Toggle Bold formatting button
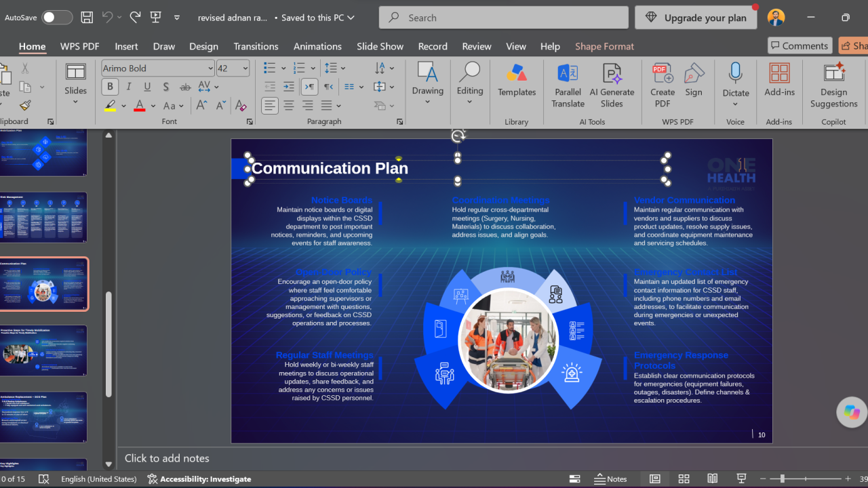Image resolution: width=868 pixels, height=488 pixels. [x=110, y=87]
